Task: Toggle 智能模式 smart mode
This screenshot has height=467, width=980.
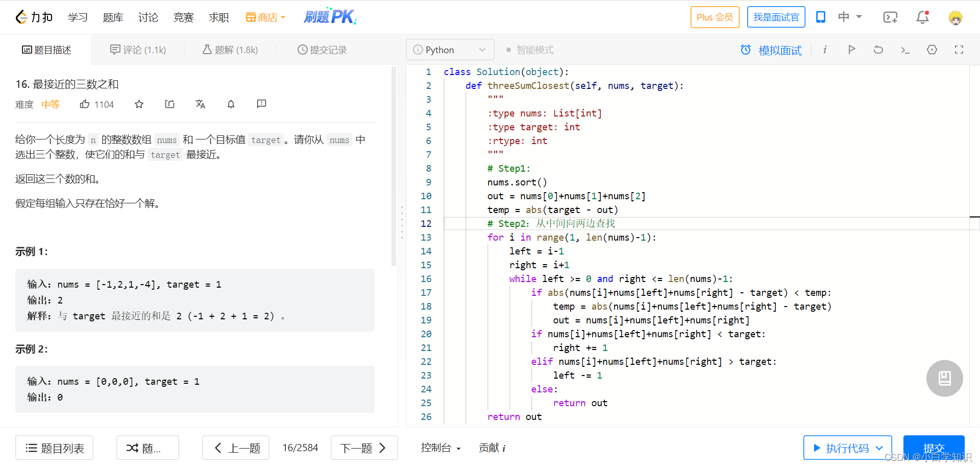Action: point(529,50)
